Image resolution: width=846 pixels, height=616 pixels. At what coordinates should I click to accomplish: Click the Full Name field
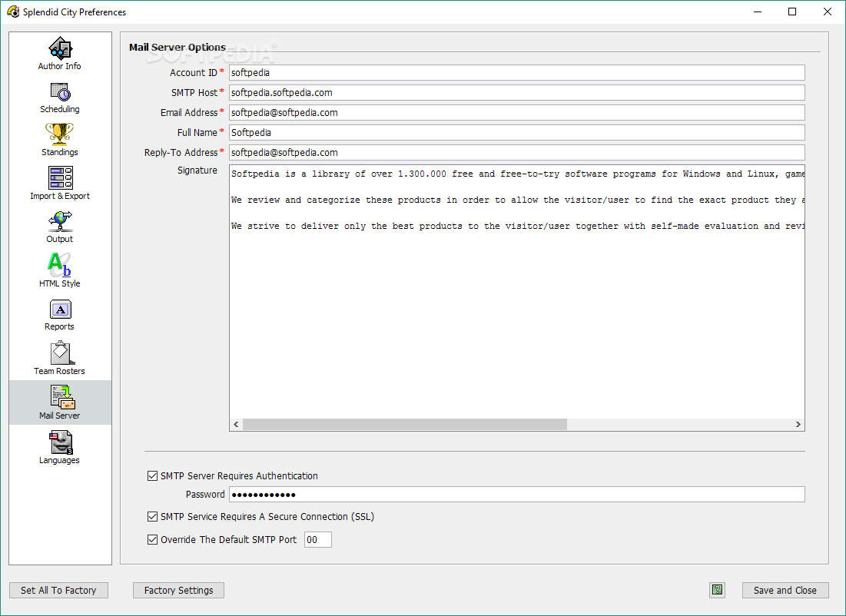click(517, 133)
